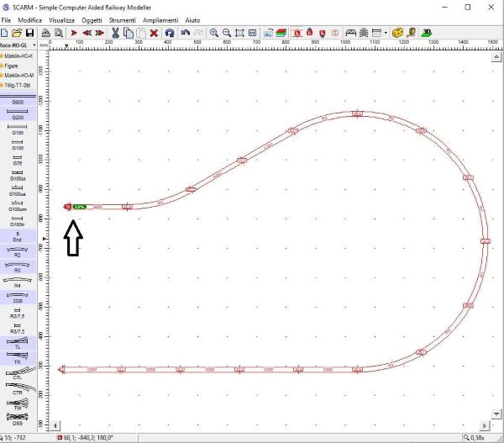
Task: Open the Strumenti menu
Action: pyautogui.click(x=122, y=18)
